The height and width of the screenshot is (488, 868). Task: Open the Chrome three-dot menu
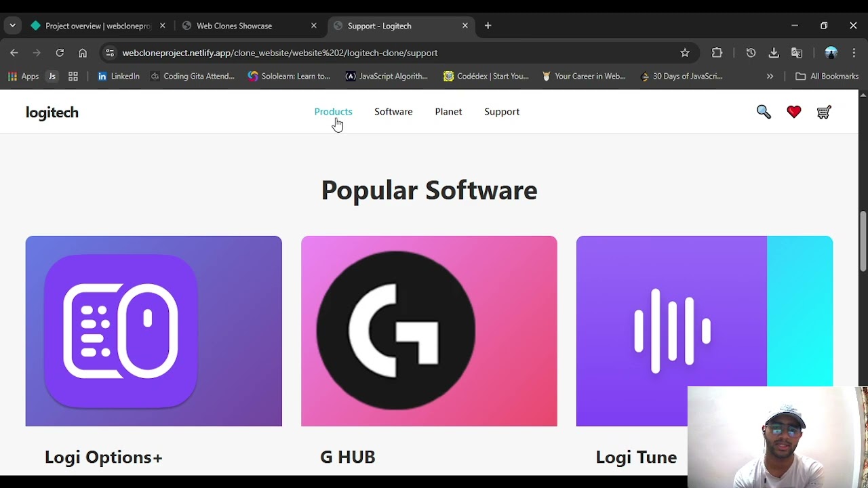pyautogui.click(x=854, y=53)
